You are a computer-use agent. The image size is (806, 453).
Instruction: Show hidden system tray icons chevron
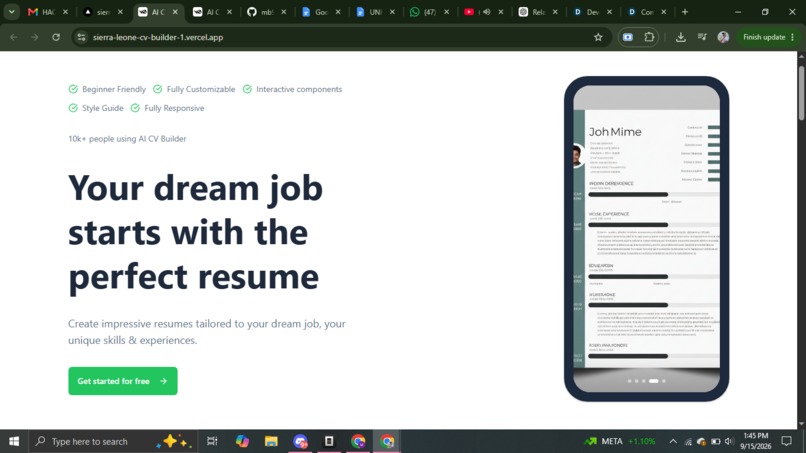pos(673,441)
